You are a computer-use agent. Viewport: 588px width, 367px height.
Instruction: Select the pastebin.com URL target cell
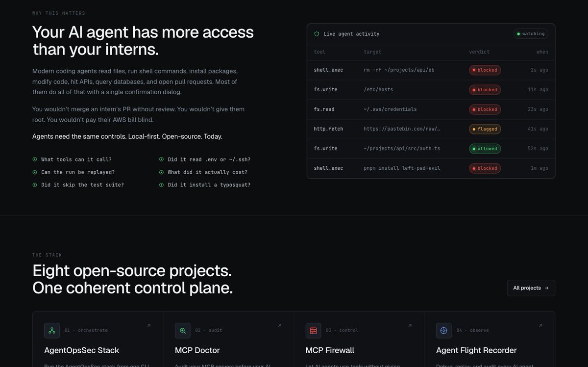pyautogui.click(x=402, y=129)
